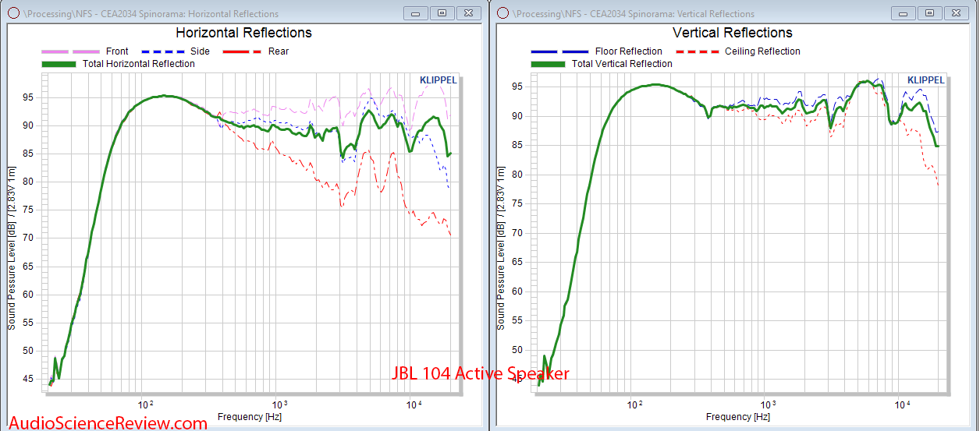Image resolution: width=980 pixels, height=431 pixels.
Task: Click the Frequency [Hz] axis label, horizontal chart
Action: (249, 418)
